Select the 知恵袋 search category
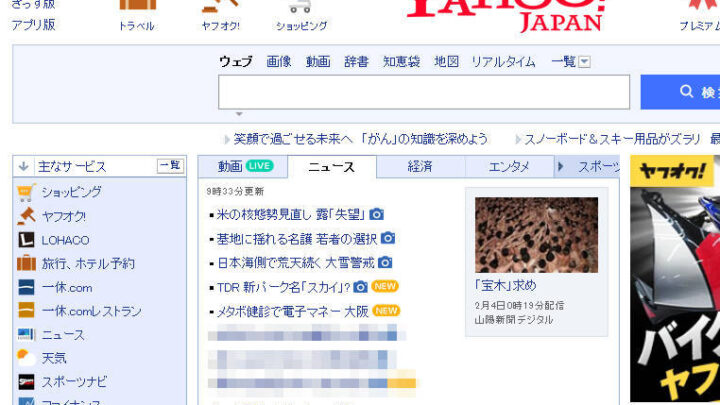The image size is (720, 405). (401, 62)
